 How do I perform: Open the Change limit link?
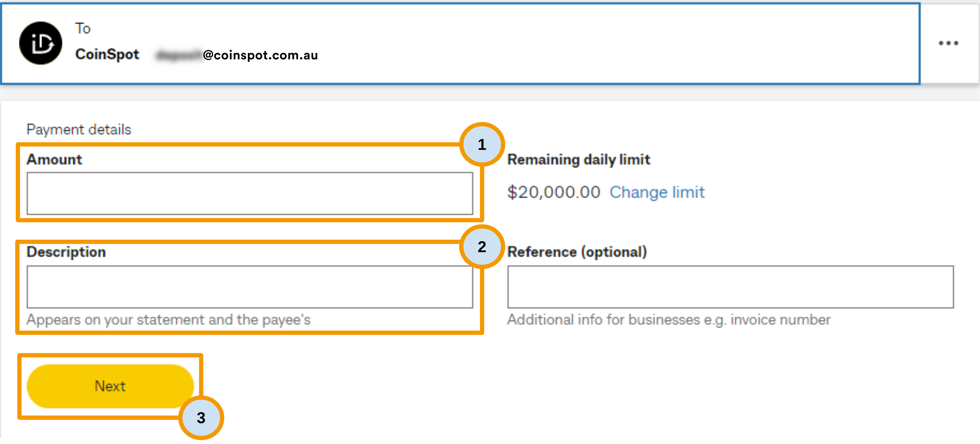657,192
